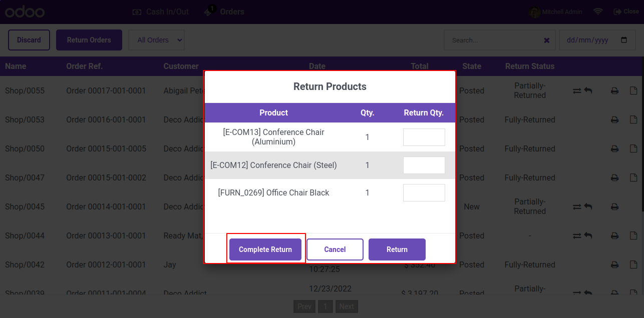Viewport: 644px width, 318px height.
Task: Click the print icon for Shop/0047
Action: click(614, 178)
